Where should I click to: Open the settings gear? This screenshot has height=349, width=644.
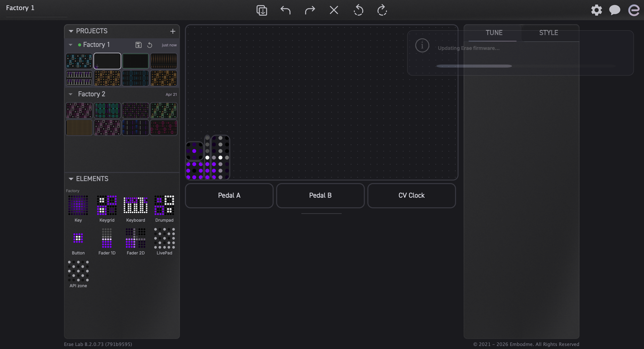[596, 10]
